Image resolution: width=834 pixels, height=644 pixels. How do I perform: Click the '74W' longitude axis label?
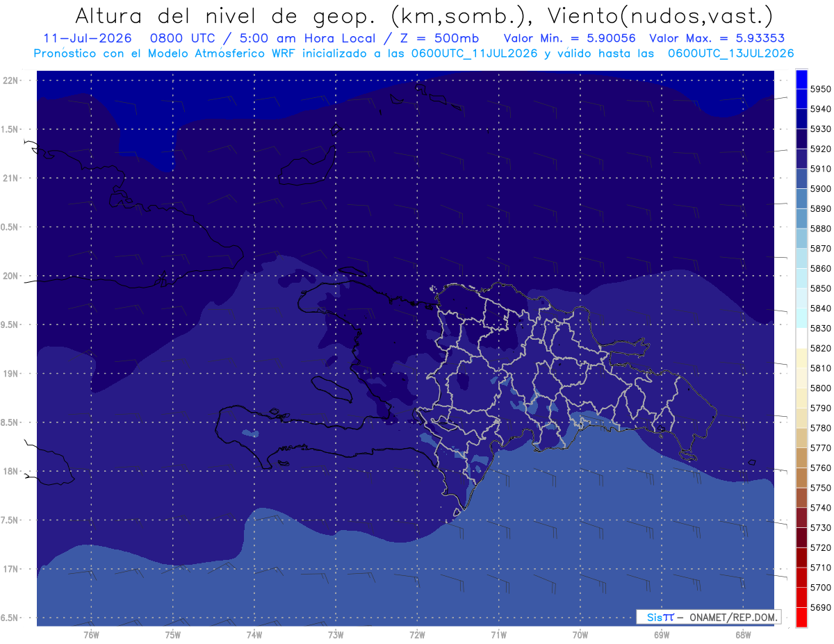pos(254,635)
